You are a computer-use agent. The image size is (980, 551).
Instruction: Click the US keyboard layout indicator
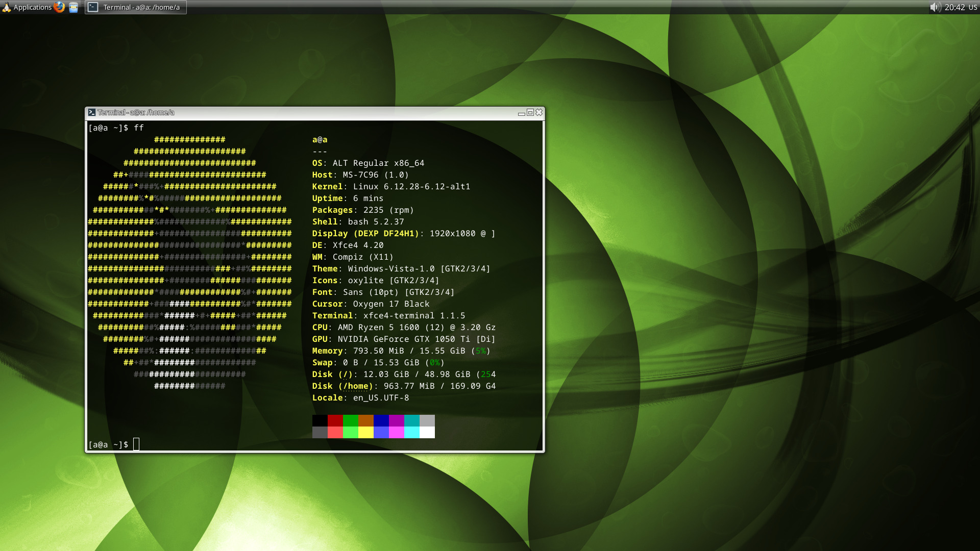972,7
